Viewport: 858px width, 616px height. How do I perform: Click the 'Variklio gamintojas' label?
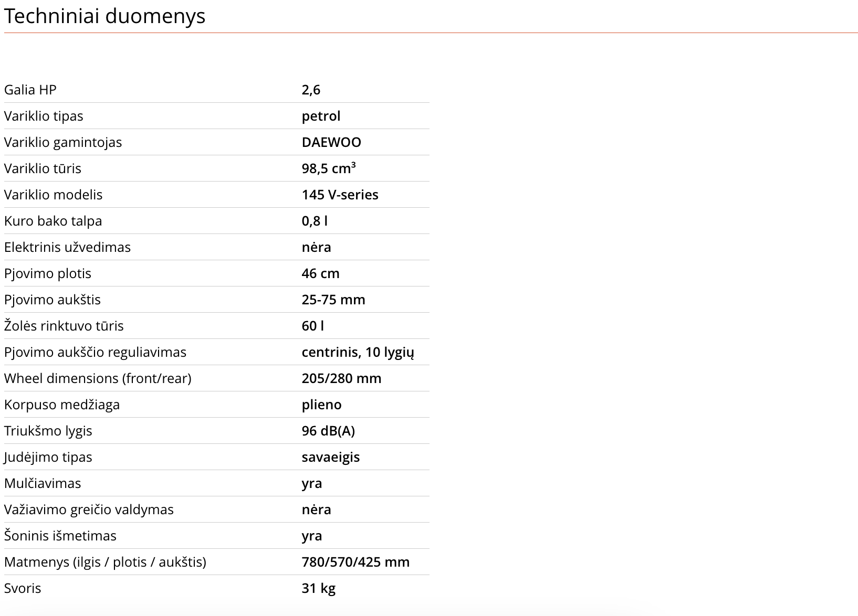tap(63, 142)
